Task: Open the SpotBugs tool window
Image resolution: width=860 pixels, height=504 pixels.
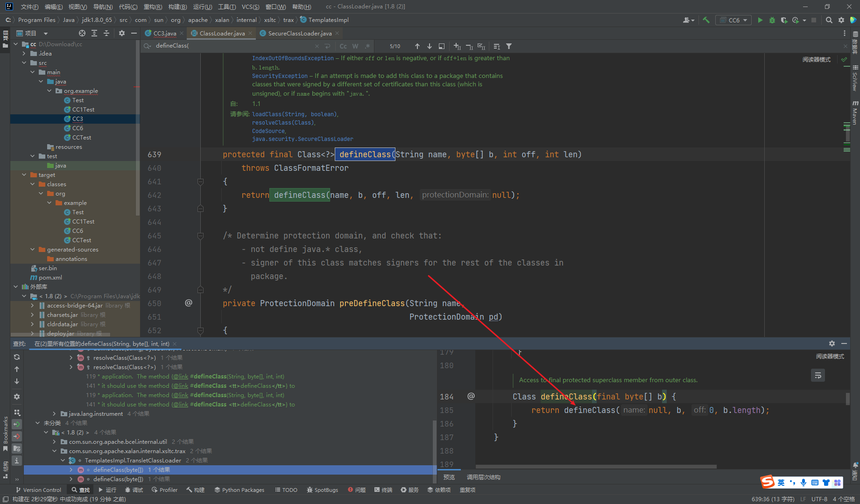Action: (x=322, y=490)
